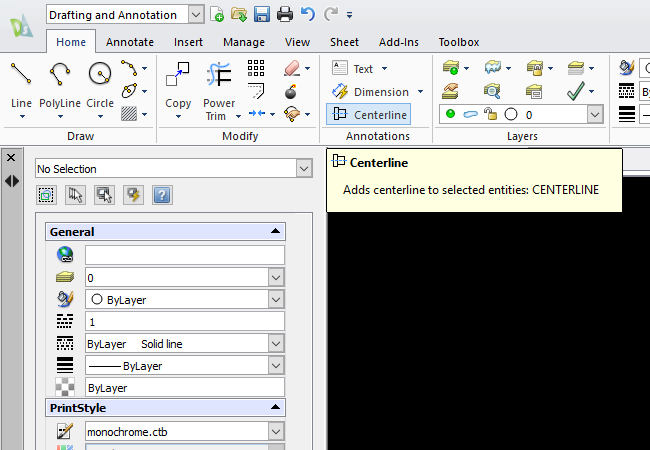Open the No Selection dropdown
The image size is (650, 450).
click(304, 169)
